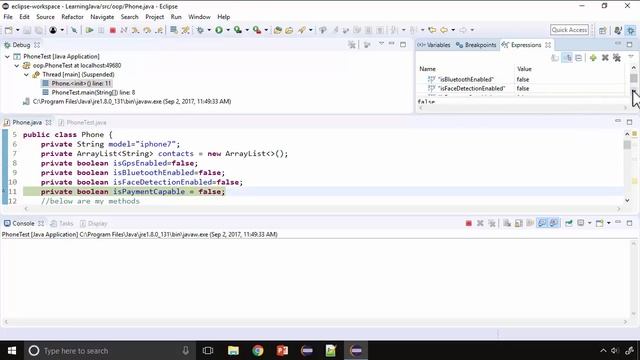Open the Source menu

[45, 17]
